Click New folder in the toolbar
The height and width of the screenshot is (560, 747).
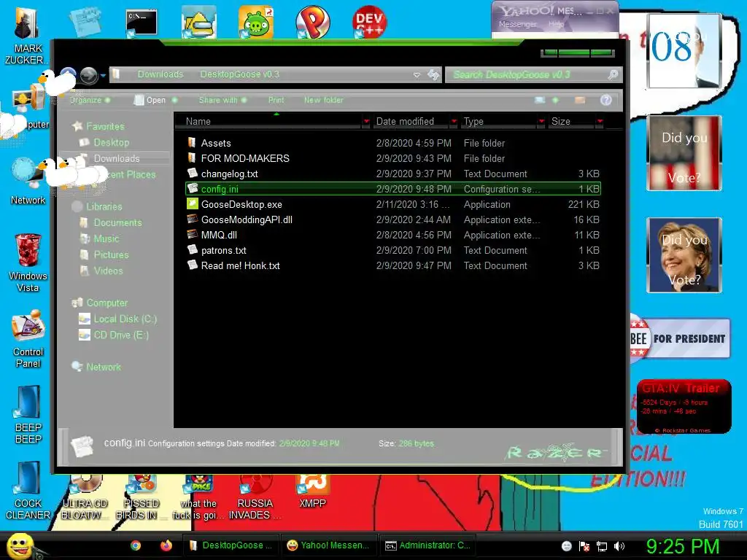[323, 100]
